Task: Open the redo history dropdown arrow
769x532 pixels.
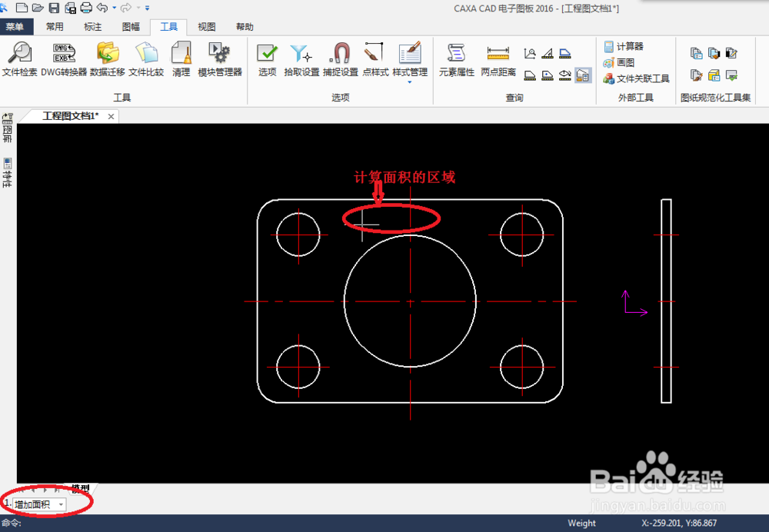Action: (x=138, y=8)
